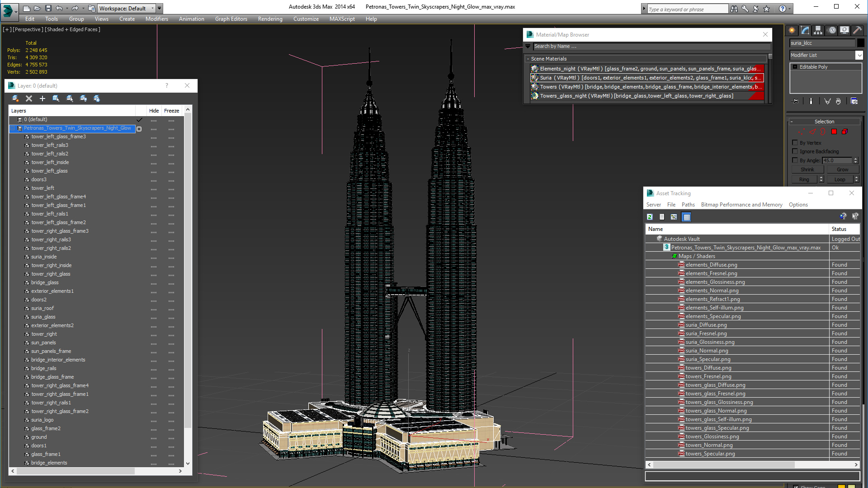
Task: Click the Search by Name field in Material Browser
Action: tap(651, 46)
